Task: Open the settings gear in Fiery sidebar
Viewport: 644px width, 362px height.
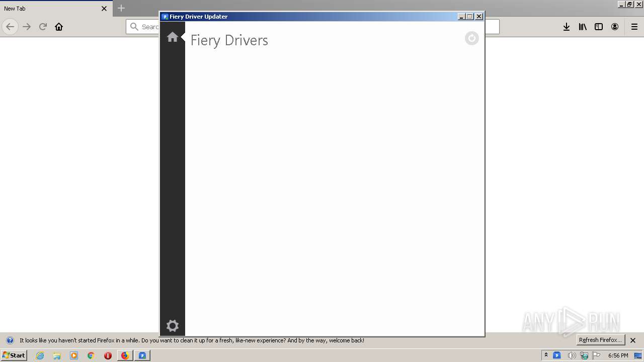Action: point(173,326)
